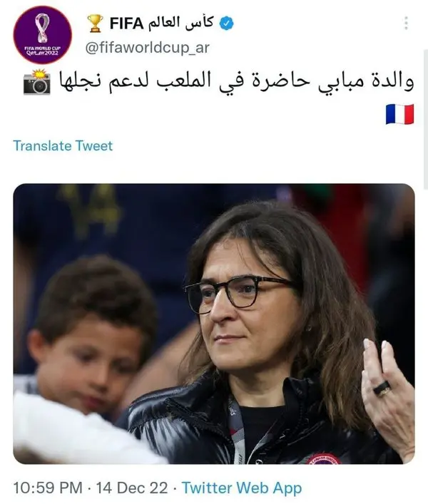Click the 14 Dec 22 date
The image size is (428, 504).
[x=132, y=488]
